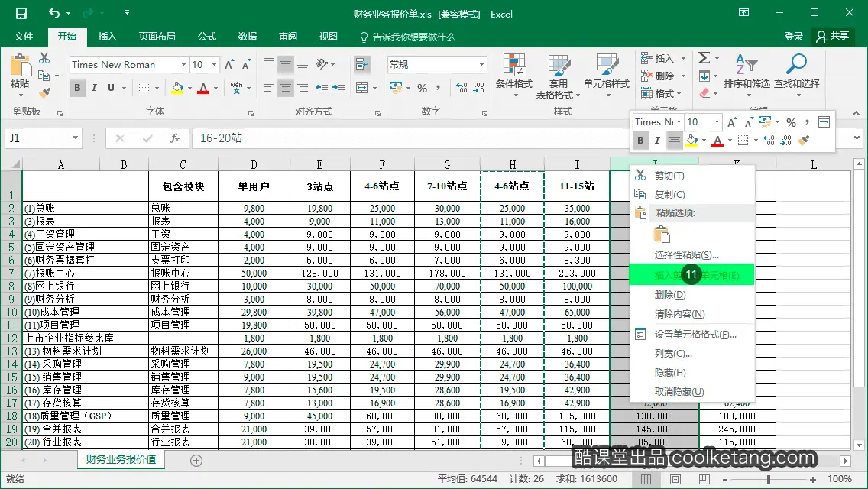Screen dimensions: 868x489
Task: Switch to the Formulas tab
Action: (x=207, y=37)
